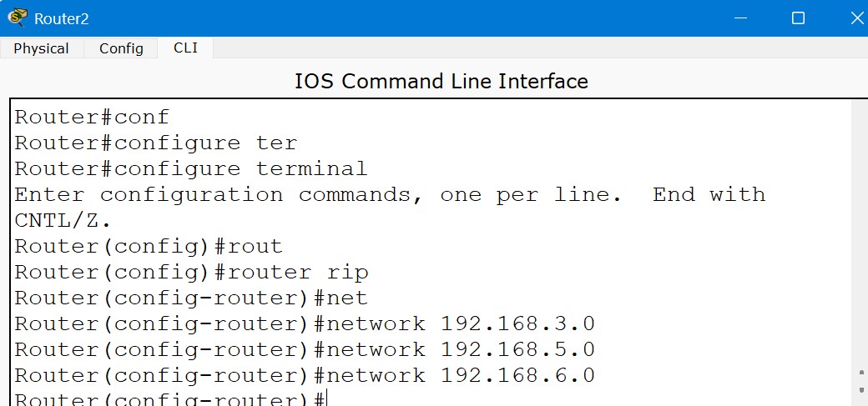Place cursor at the last config-router prompt
868x406 pixels.
click(x=327, y=399)
